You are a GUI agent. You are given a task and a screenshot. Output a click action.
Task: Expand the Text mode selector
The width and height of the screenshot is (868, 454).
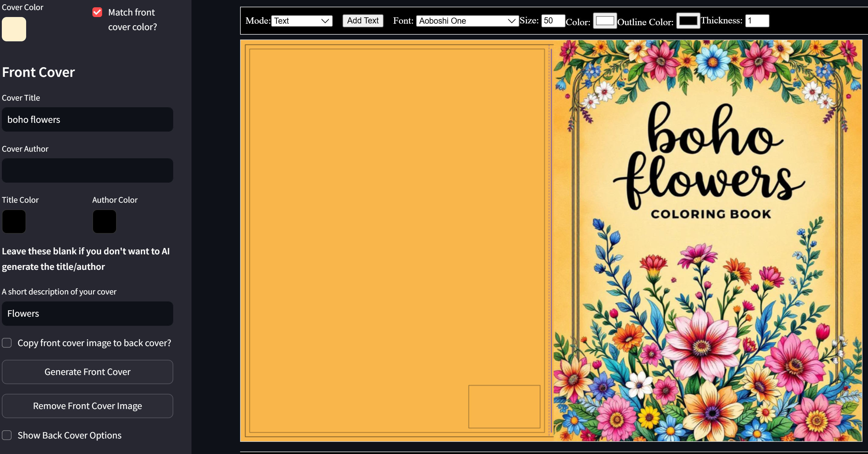click(301, 21)
